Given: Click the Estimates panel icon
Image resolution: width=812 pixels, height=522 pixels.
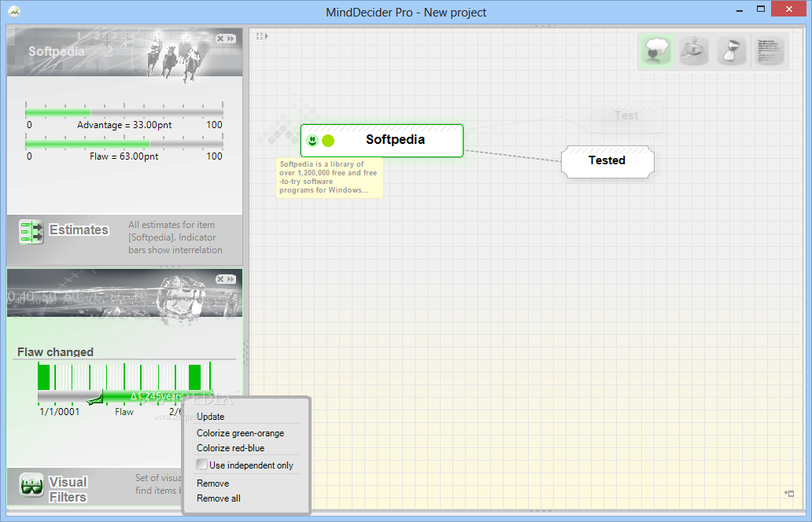Looking at the screenshot, I should 31,231.
